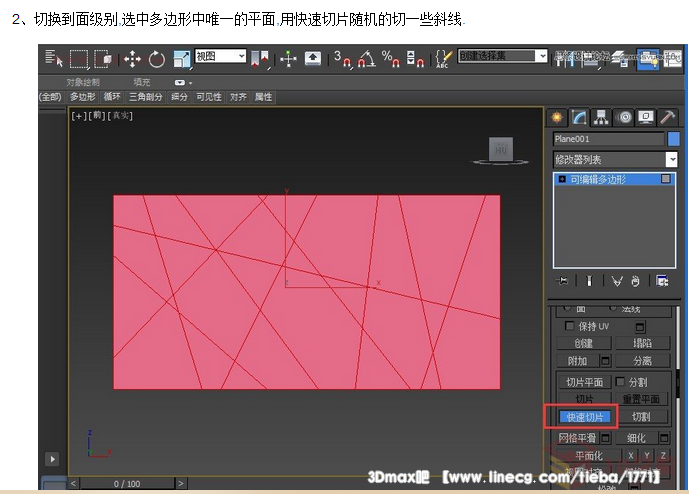Viewport: 689px width, 494px height.
Task: Toggle the Window/Crossing selection mode
Action: tap(103, 58)
